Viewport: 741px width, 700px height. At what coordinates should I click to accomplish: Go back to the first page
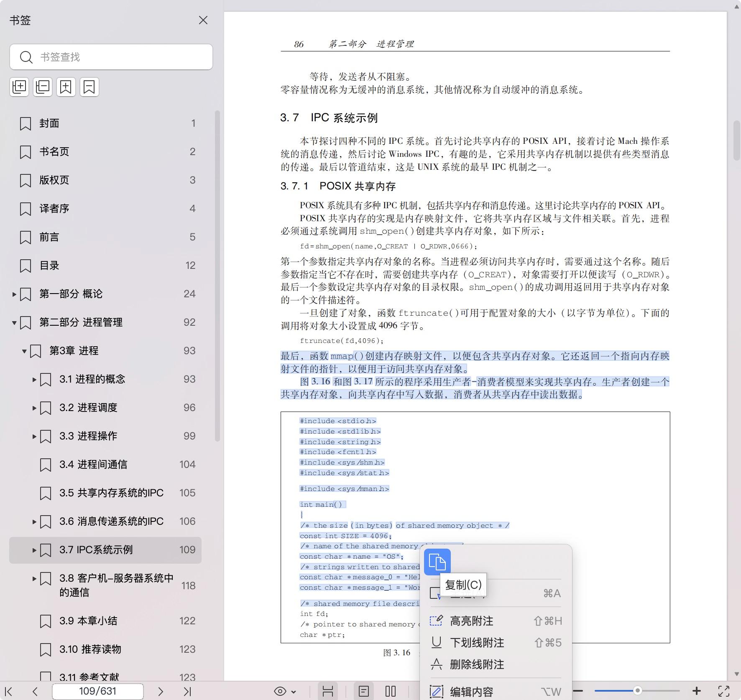point(10,691)
